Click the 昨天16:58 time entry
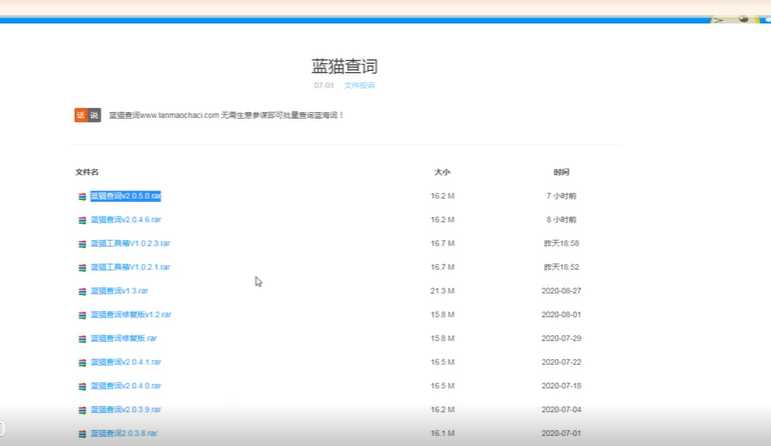Screen dimensions: 771x446 tap(561, 243)
